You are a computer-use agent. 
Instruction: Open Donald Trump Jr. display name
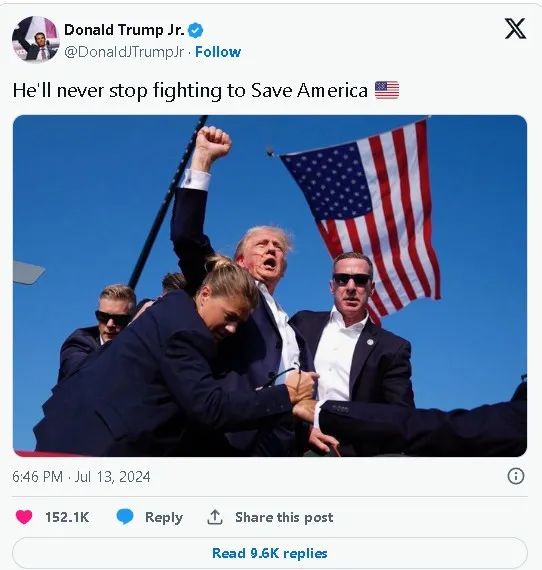(x=124, y=30)
